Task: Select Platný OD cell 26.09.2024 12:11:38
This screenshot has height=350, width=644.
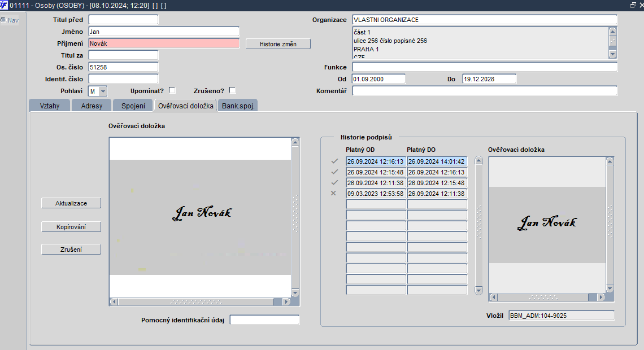Action: 376,183
